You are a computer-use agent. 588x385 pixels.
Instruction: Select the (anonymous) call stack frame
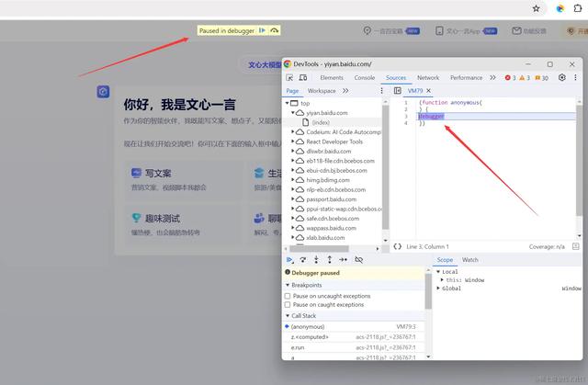point(355,326)
